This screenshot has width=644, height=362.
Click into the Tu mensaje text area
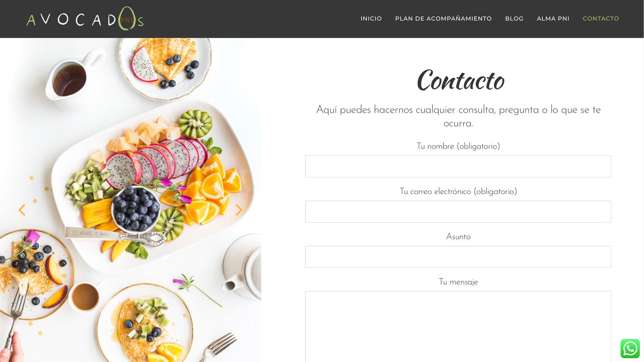458,327
